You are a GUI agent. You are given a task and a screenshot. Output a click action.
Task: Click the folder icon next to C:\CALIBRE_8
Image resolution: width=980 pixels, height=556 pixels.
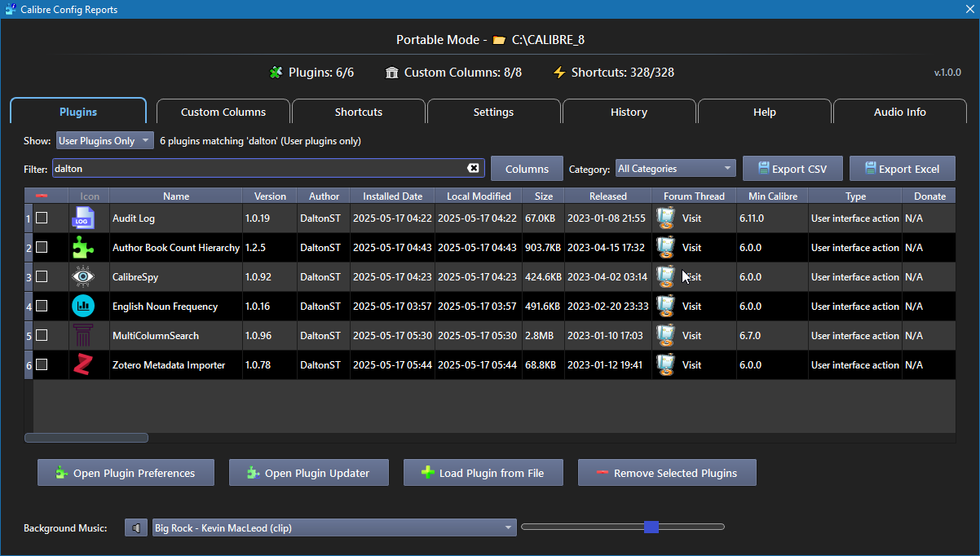[x=499, y=40]
